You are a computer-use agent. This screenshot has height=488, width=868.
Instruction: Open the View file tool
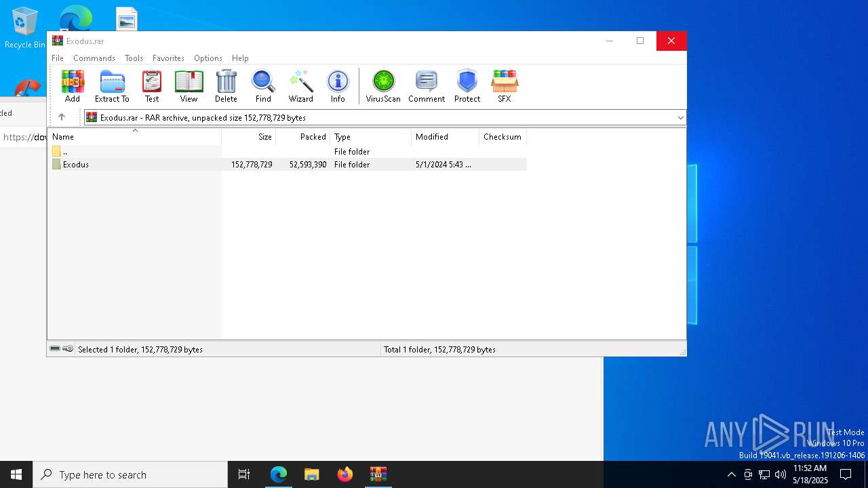pos(189,86)
